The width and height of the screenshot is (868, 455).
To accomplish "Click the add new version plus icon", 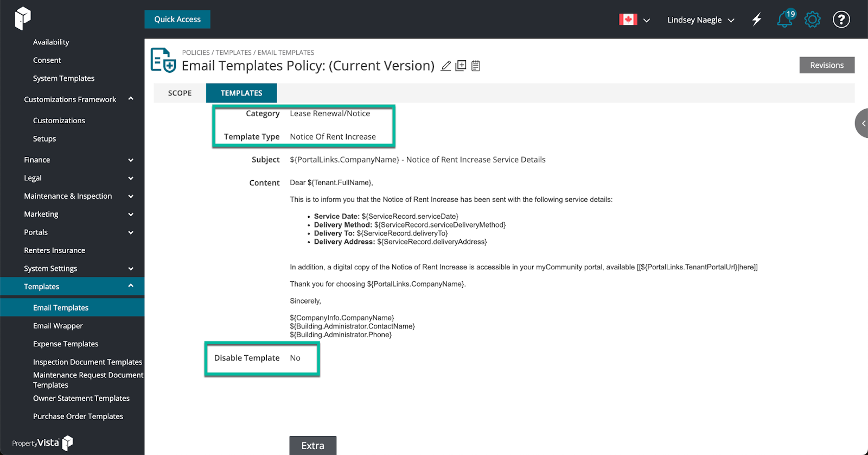I will click(x=461, y=66).
